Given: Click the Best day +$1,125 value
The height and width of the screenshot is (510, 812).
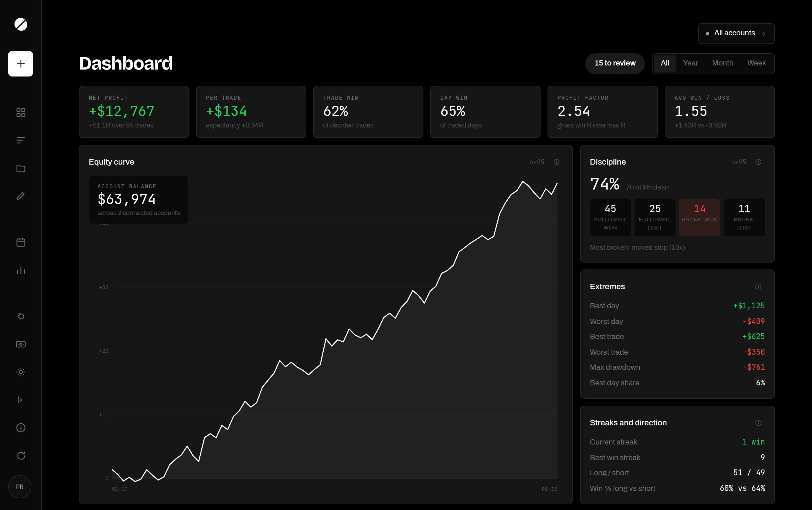Looking at the screenshot, I should tap(748, 306).
